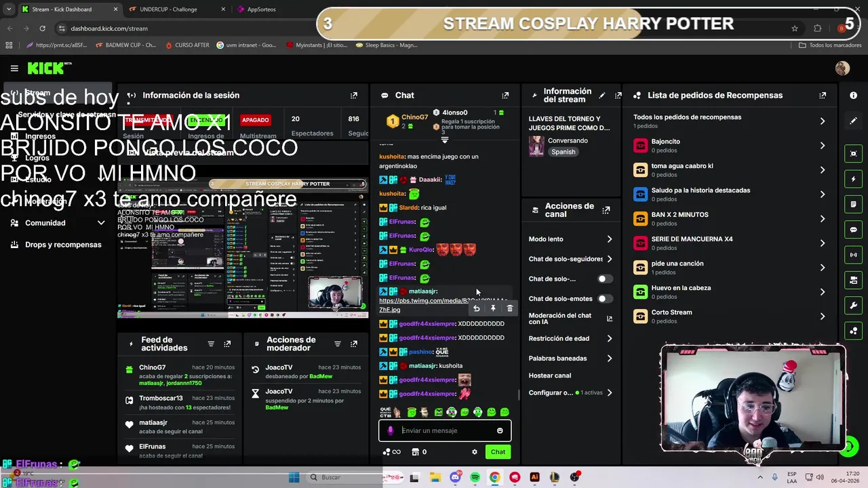Open Corto Stream reward requests
Viewport: 868px width, 488px height.
730,317
